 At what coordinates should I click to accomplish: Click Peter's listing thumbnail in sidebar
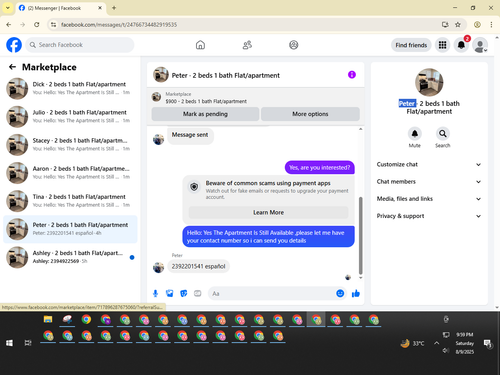pos(429,82)
